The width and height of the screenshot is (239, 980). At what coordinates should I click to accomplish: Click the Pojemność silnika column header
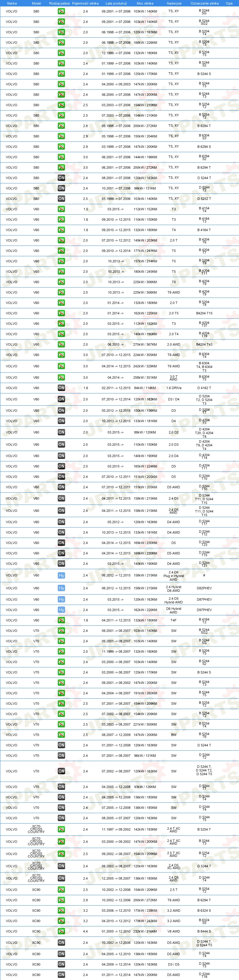tap(86, 3)
